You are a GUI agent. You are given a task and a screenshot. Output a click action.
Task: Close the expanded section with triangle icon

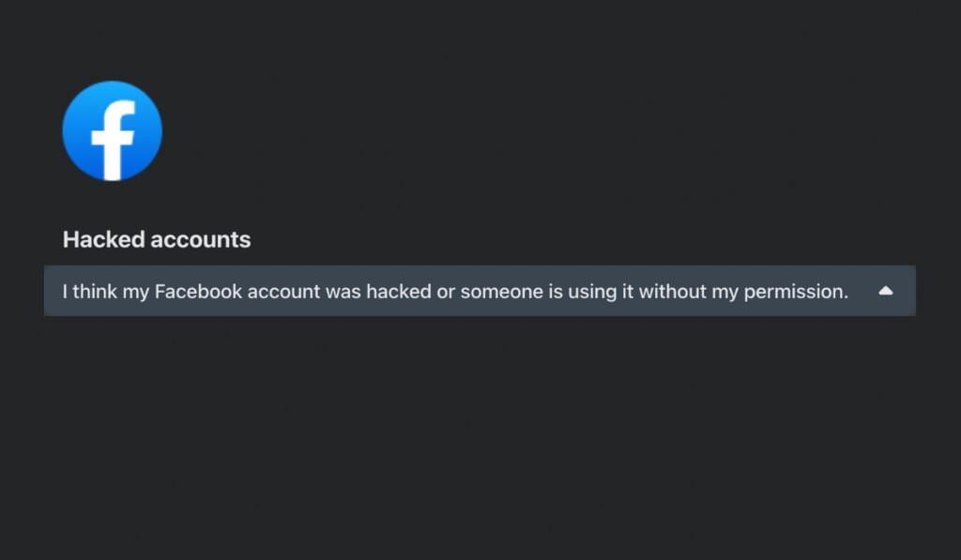[x=885, y=291]
